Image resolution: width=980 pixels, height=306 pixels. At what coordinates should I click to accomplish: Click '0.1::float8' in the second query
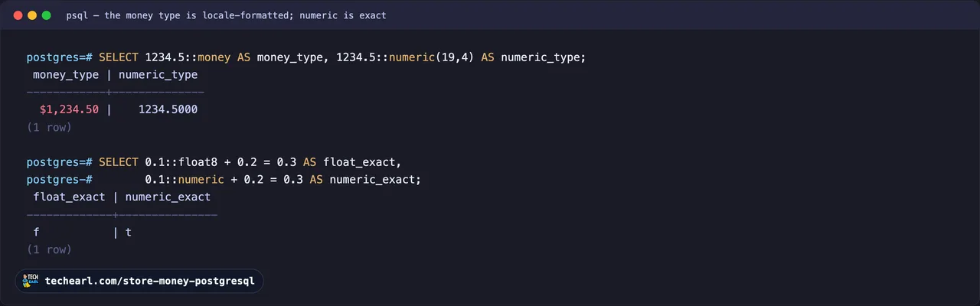coord(181,162)
